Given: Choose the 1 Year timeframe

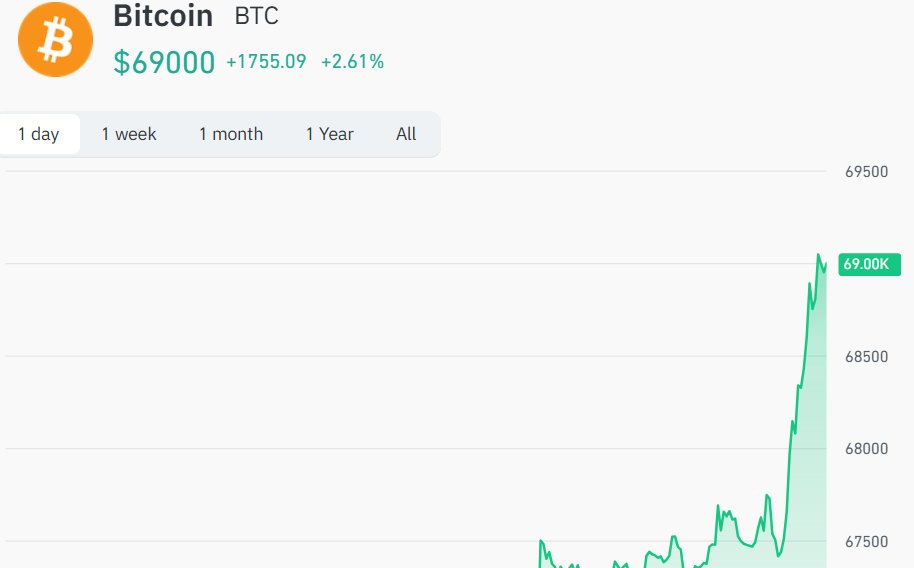Looking at the screenshot, I should 330,134.
